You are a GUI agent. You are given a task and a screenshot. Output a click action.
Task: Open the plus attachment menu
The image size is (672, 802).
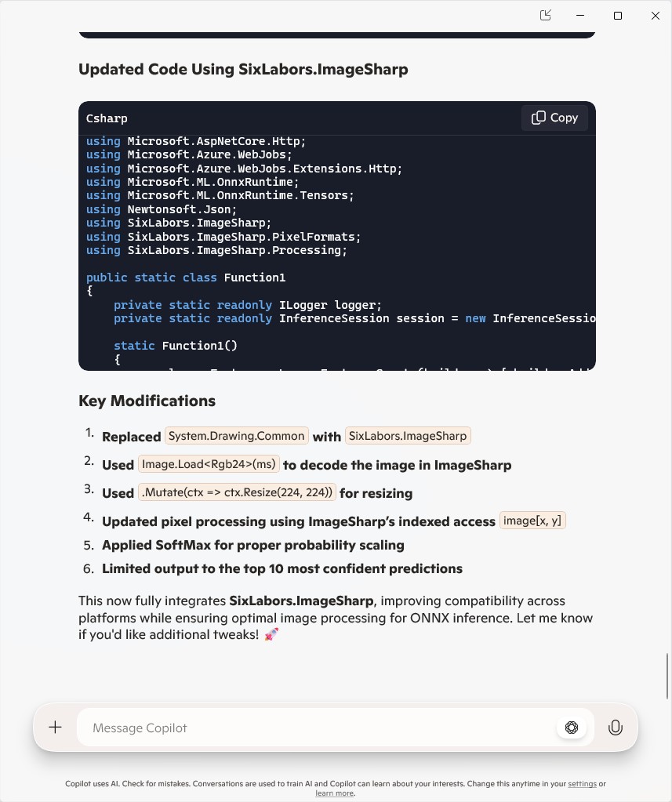pos(55,728)
